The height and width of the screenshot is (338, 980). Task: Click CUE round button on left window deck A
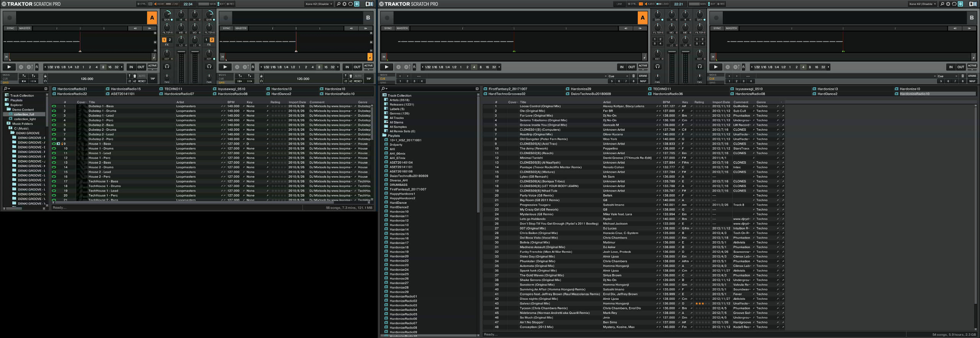[21, 67]
